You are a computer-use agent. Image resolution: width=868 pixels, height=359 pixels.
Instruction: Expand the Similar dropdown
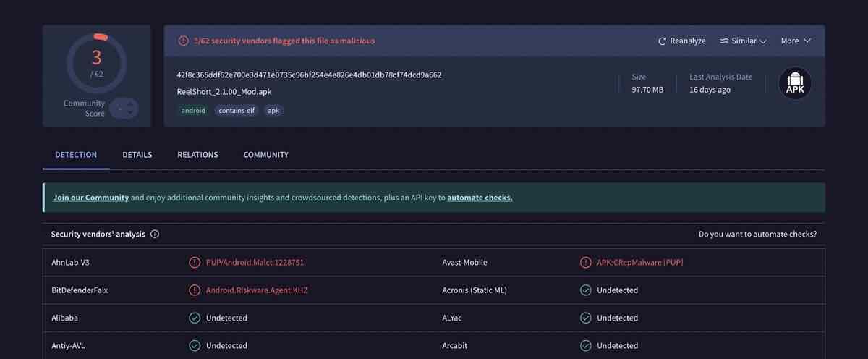pos(743,41)
